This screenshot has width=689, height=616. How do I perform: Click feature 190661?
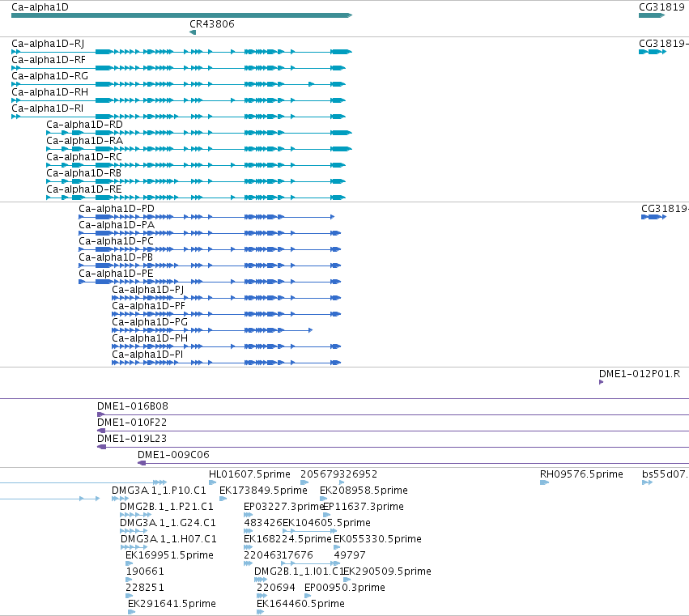click(x=130, y=580)
